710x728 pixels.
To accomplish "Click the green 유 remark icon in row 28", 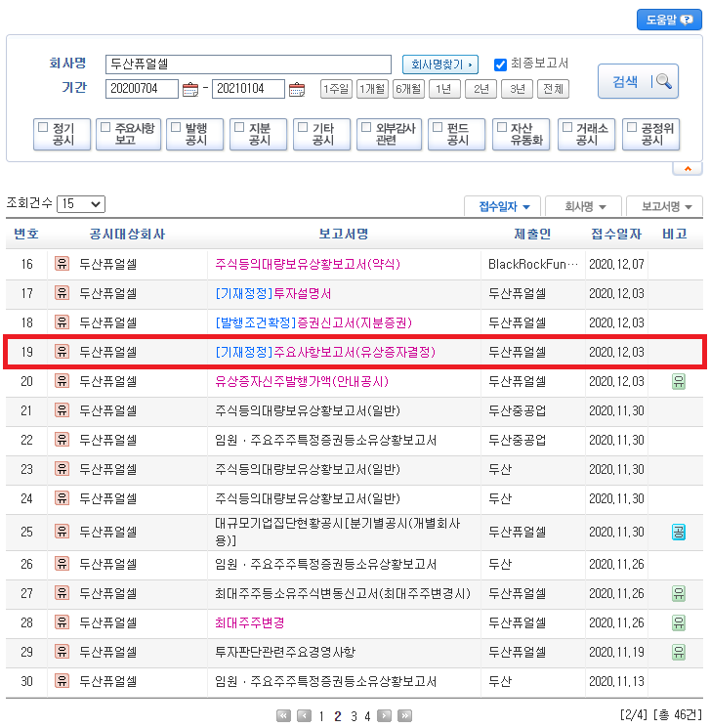I will 679,623.
